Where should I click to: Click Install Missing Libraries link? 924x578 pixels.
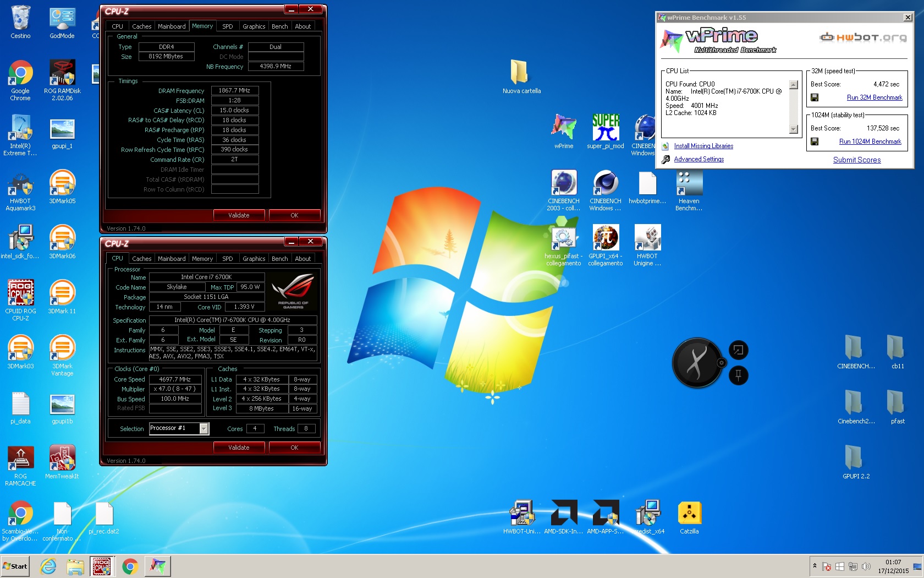click(703, 146)
